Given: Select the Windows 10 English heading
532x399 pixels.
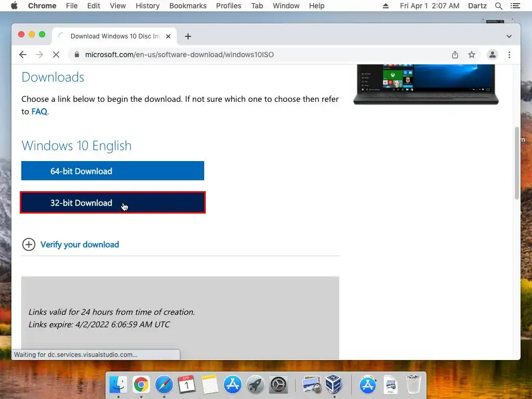Looking at the screenshot, I should [x=77, y=145].
